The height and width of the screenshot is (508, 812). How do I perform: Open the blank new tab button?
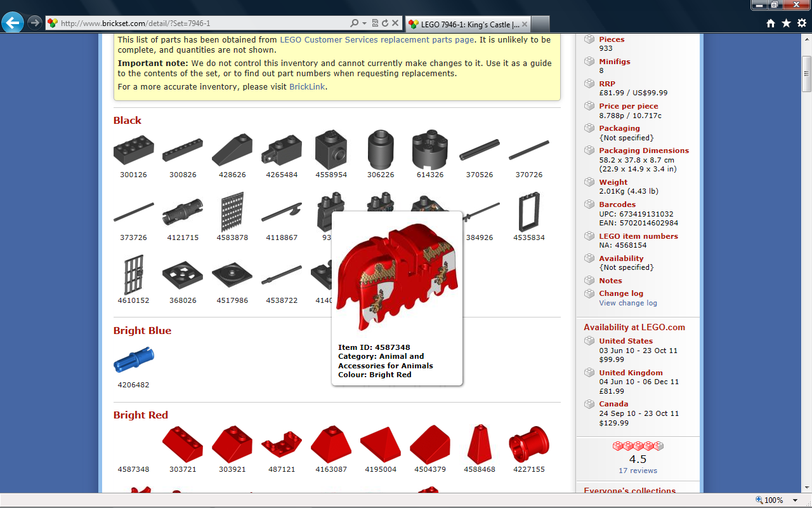click(540, 24)
